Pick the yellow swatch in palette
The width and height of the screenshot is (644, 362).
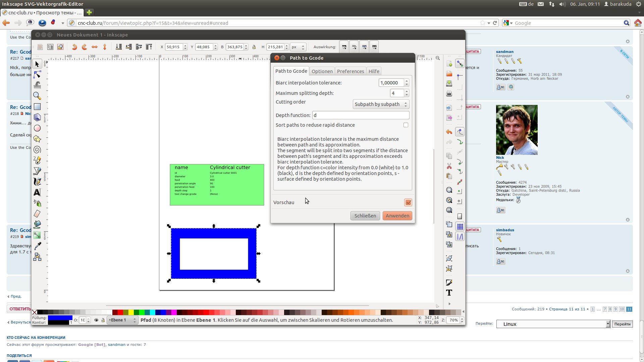131,312
